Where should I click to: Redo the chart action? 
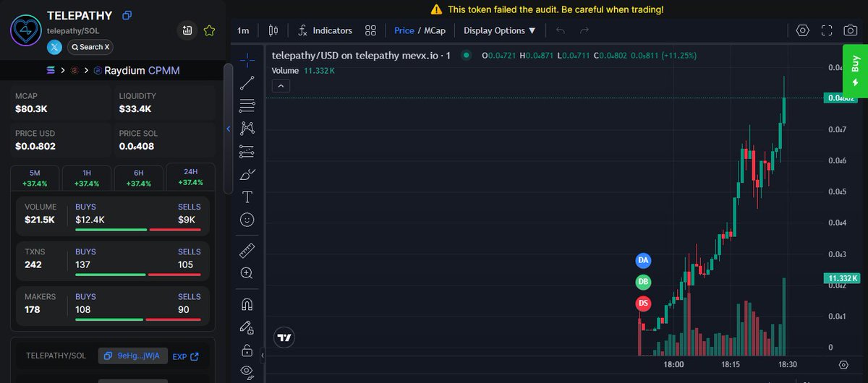point(584,30)
